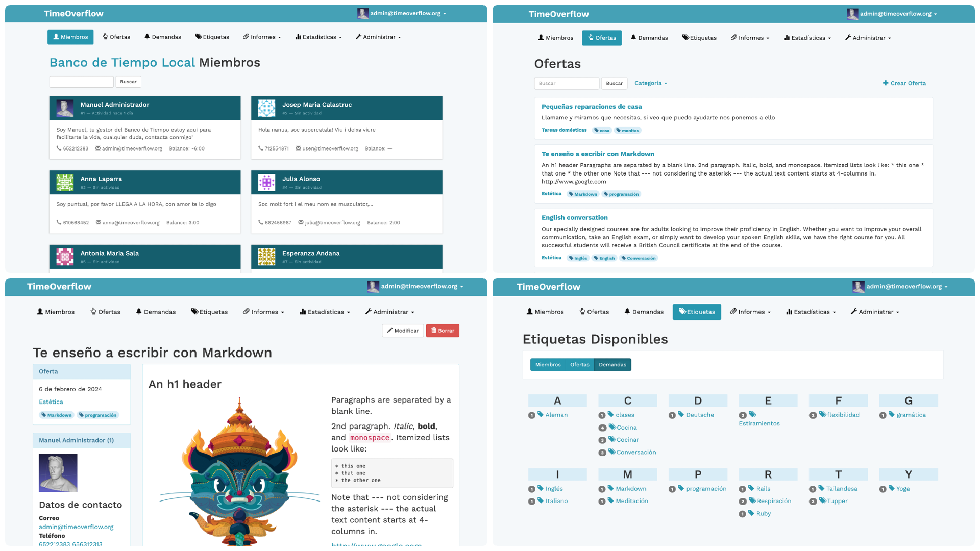Click the Buscar search input field in Ofertas
Screen dimensions: 980x551
pyautogui.click(x=567, y=83)
